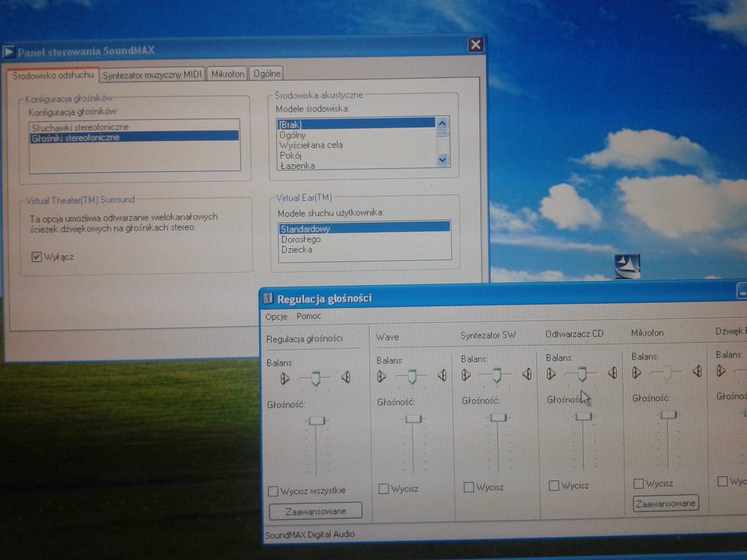Close the SoundMAX control panel window
747x560 pixels.
[x=475, y=45]
